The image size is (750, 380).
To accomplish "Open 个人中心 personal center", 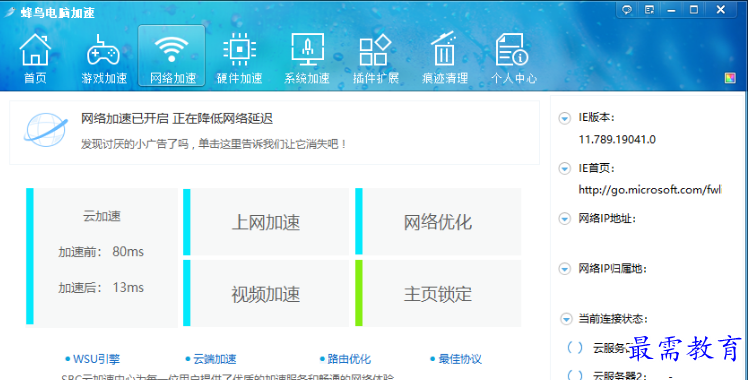I will [514, 58].
